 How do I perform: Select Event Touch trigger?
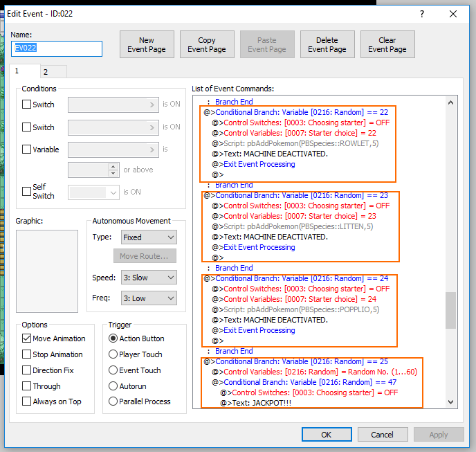tap(113, 370)
